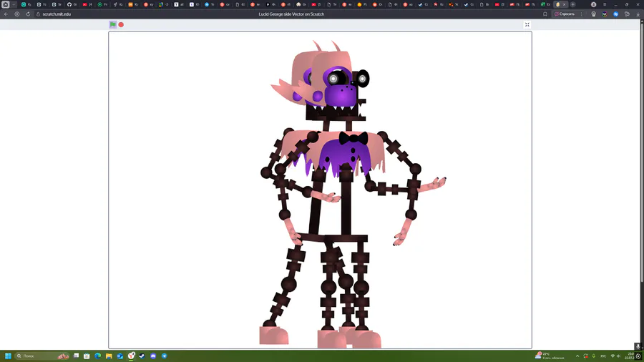Show hidden system tray icons chevron
Viewport: 644px width, 362px height.
pyautogui.click(x=577, y=356)
